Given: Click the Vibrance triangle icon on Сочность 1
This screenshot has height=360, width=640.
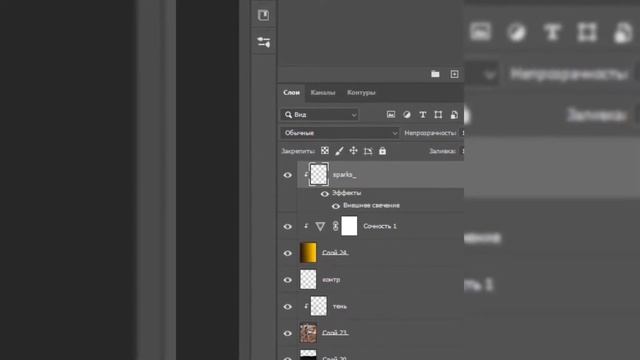Looking at the screenshot, I should point(320,226).
